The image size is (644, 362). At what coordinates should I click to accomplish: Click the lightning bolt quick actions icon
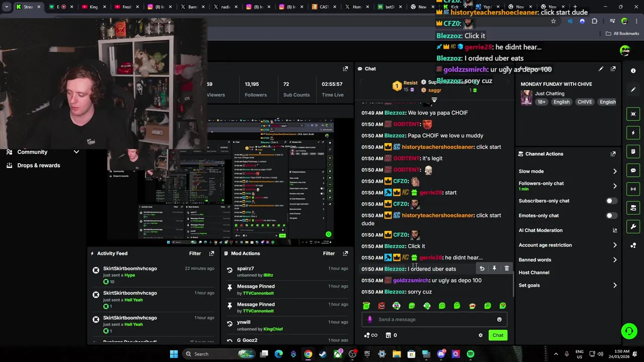click(633, 133)
